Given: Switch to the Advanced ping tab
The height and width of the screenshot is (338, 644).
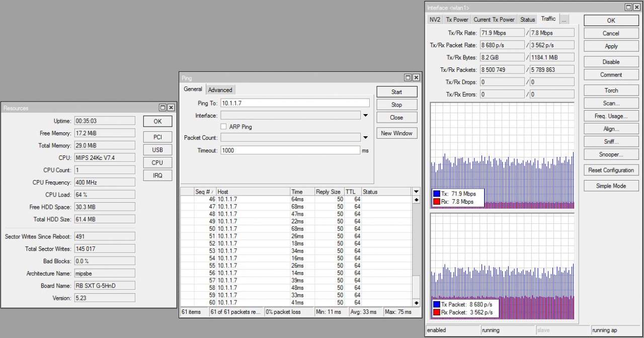Looking at the screenshot, I should tap(220, 90).
